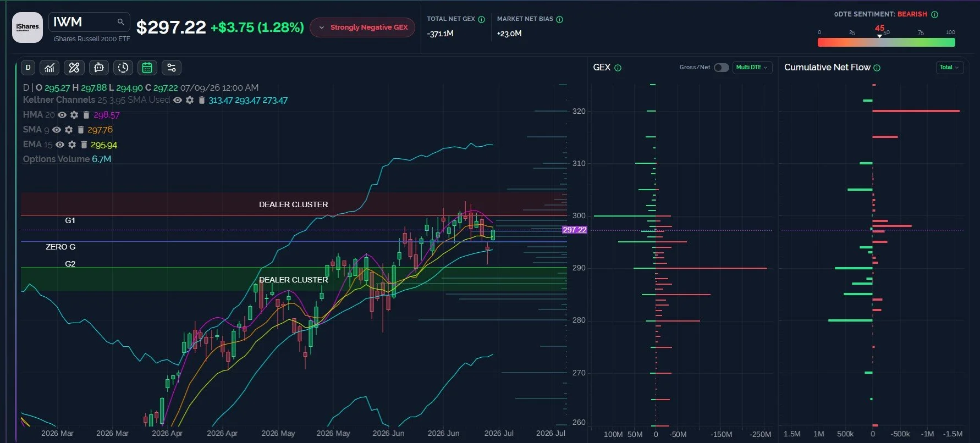
Task: Open the Total dropdown in Net Flow
Action: 949,68
